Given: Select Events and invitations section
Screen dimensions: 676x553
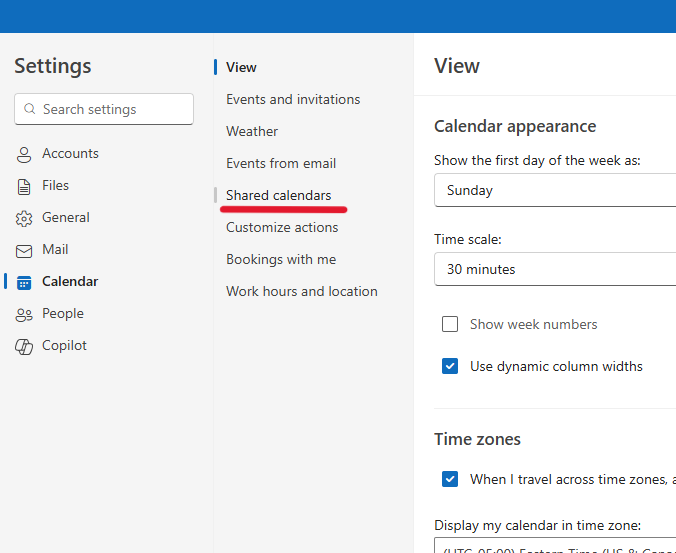Looking at the screenshot, I should pyautogui.click(x=293, y=99).
